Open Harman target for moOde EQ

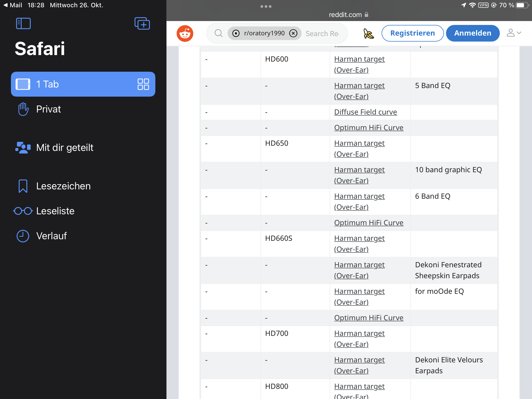(x=359, y=297)
